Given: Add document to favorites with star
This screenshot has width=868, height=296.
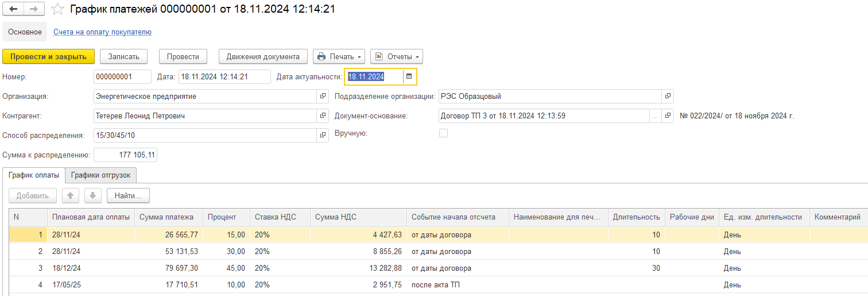Looking at the screenshot, I should pyautogui.click(x=57, y=9).
